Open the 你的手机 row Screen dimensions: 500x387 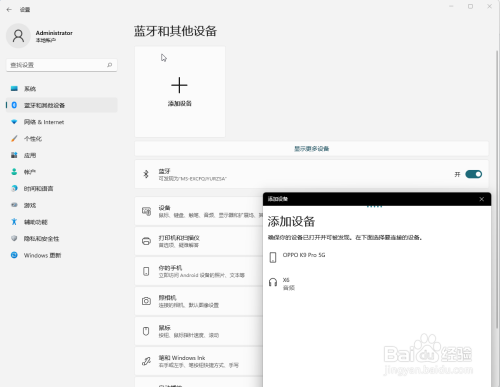click(199, 271)
